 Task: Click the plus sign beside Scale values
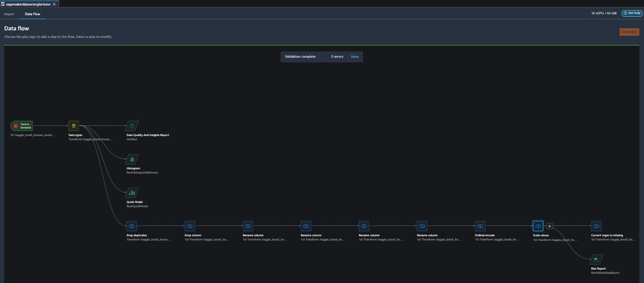pyautogui.click(x=550, y=226)
